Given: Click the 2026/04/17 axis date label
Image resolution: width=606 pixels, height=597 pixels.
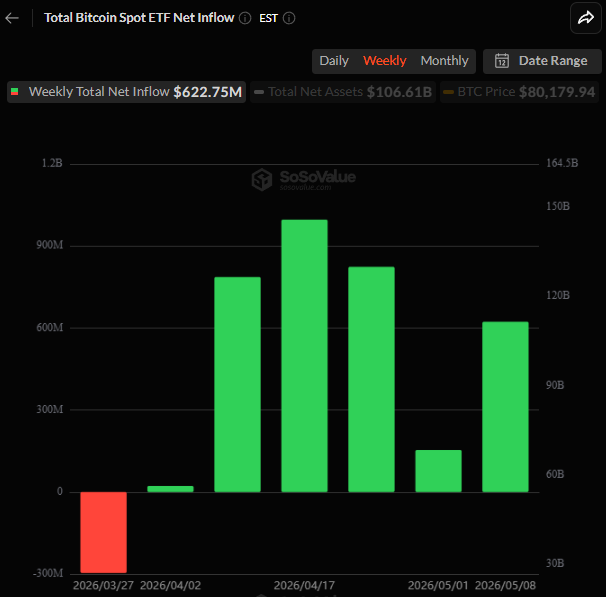Looking at the screenshot, I should click(304, 585).
